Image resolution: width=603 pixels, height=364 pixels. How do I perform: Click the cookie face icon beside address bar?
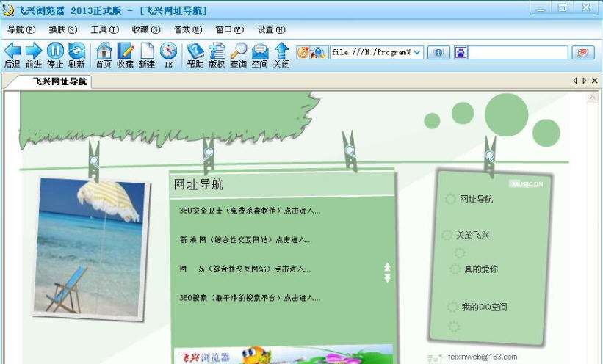303,52
